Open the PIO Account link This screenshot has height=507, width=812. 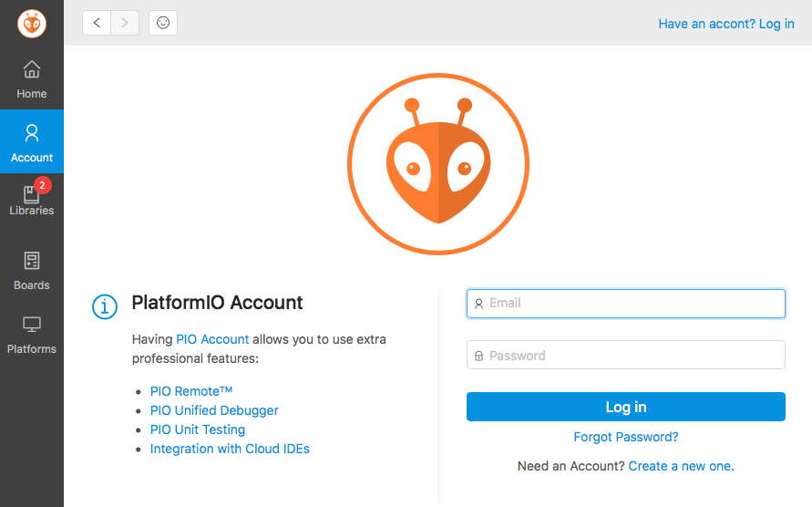coord(212,339)
